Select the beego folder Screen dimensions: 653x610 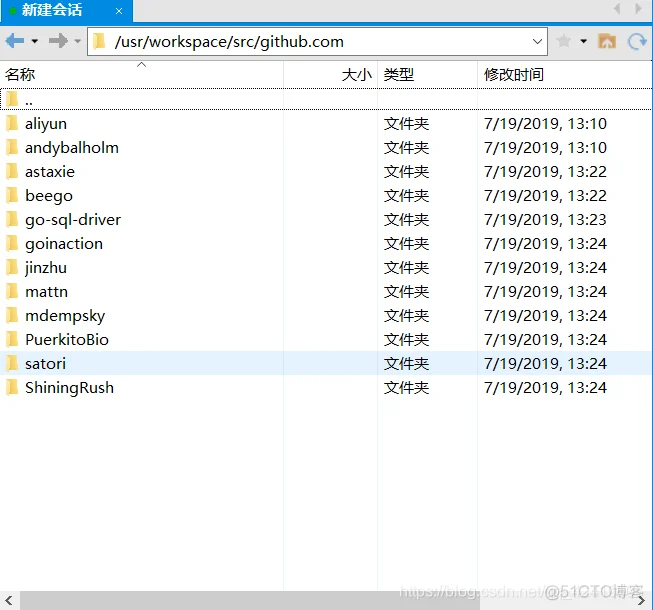(x=326, y=196)
